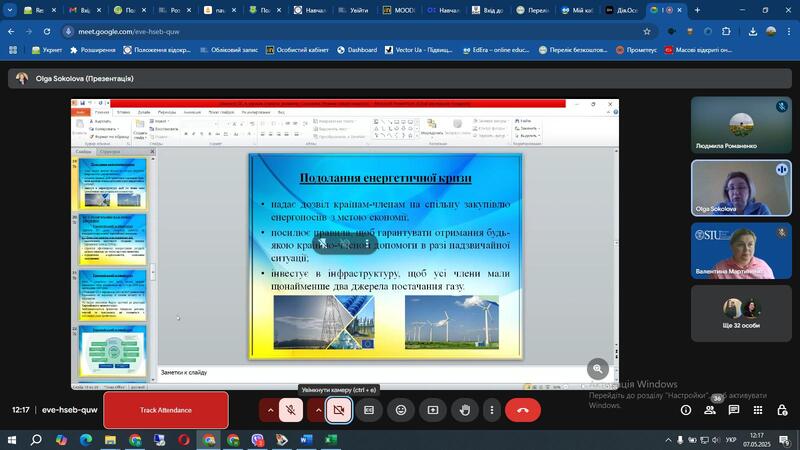
Task: Go back in Chrome
Action: pyautogui.click(x=11, y=32)
